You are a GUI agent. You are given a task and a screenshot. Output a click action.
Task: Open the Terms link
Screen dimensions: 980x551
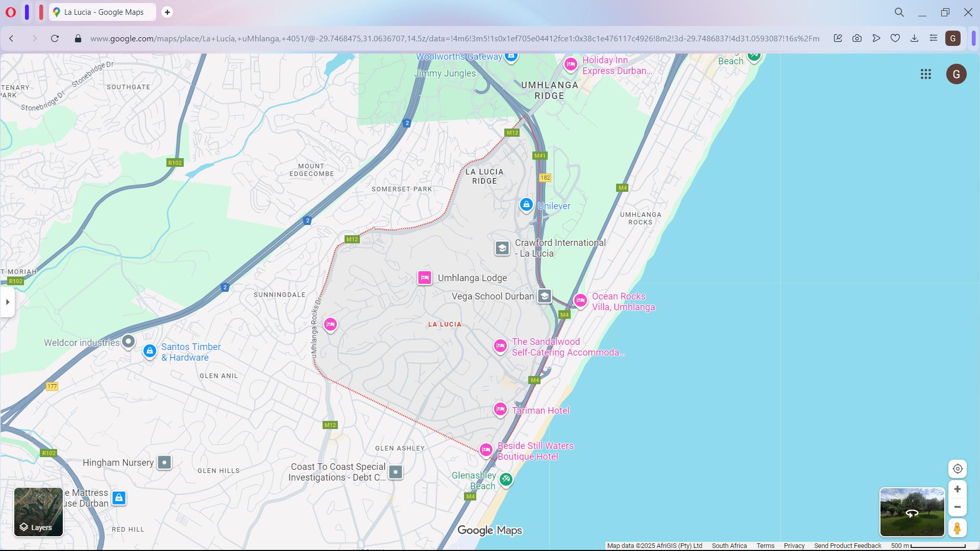(765, 546)
